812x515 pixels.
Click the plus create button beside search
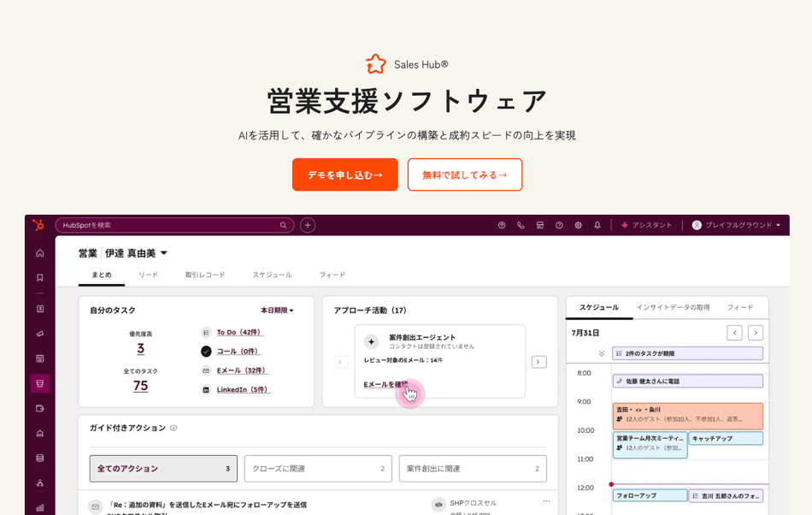click(x=308, y=225)
